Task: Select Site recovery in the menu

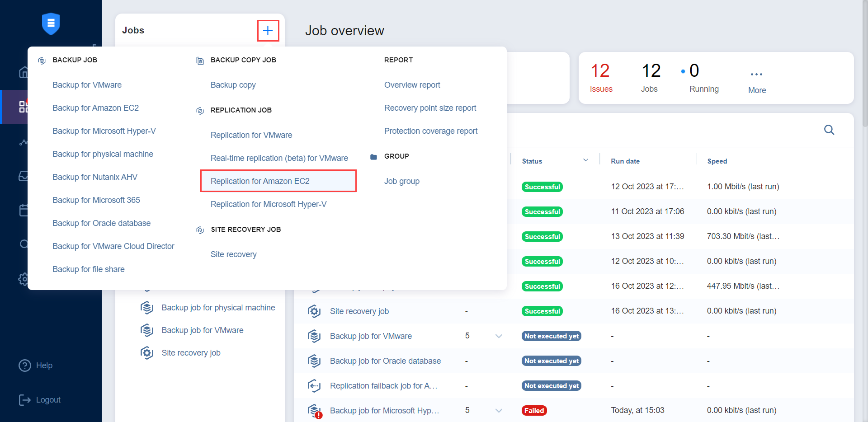Action: click(233, 254)
